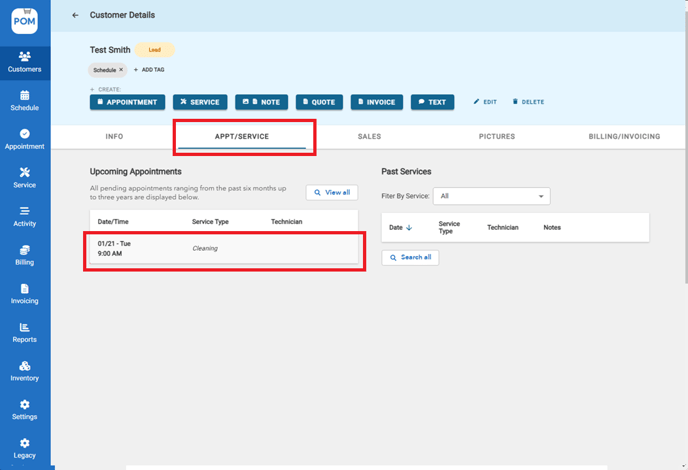688x470 pixels.
Task: Open the Schedule sidebar icon
Action: click(24, 100)
